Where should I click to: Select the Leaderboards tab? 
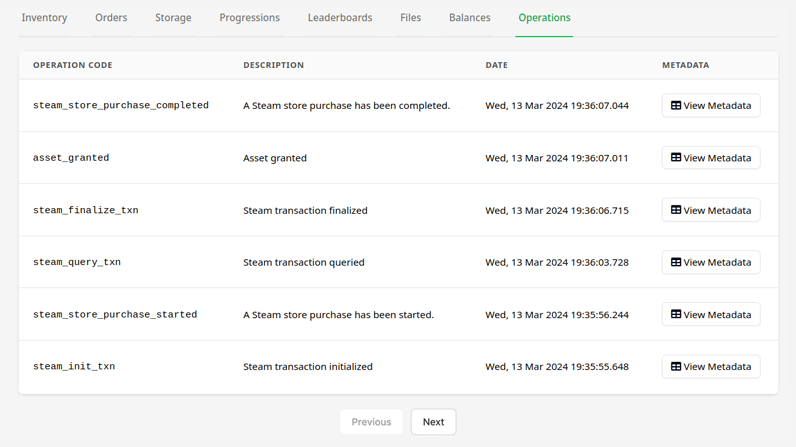tap(340, 18)
